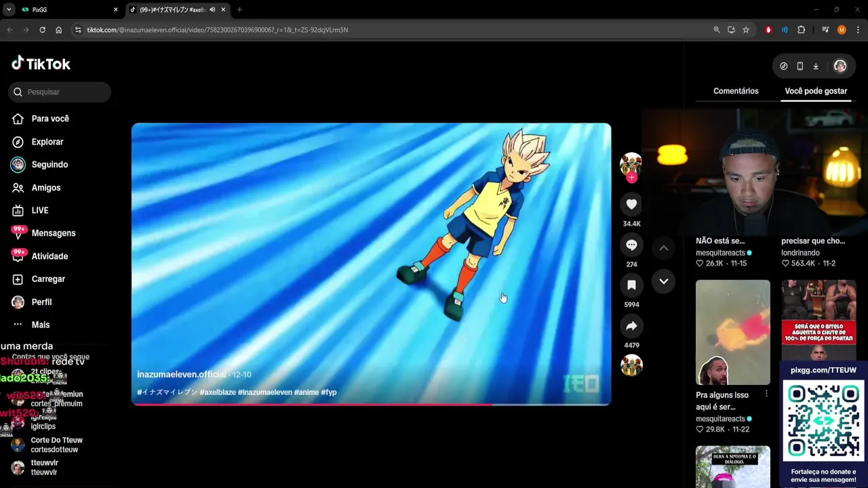The height and width of the screenshot is (488, 868).
Task: Expand the tab search dropdown arrow
Action: (x=9, y=9)
